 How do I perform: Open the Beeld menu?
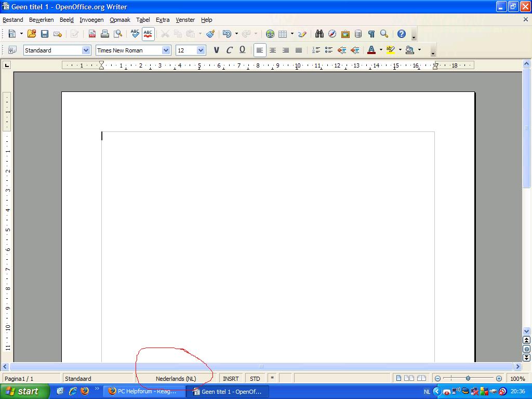pyautogui.click(x=66, y=20)
